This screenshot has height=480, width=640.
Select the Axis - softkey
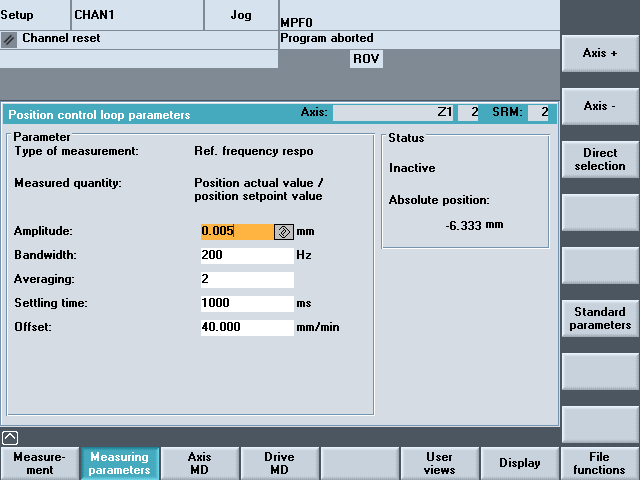point(600,107)
